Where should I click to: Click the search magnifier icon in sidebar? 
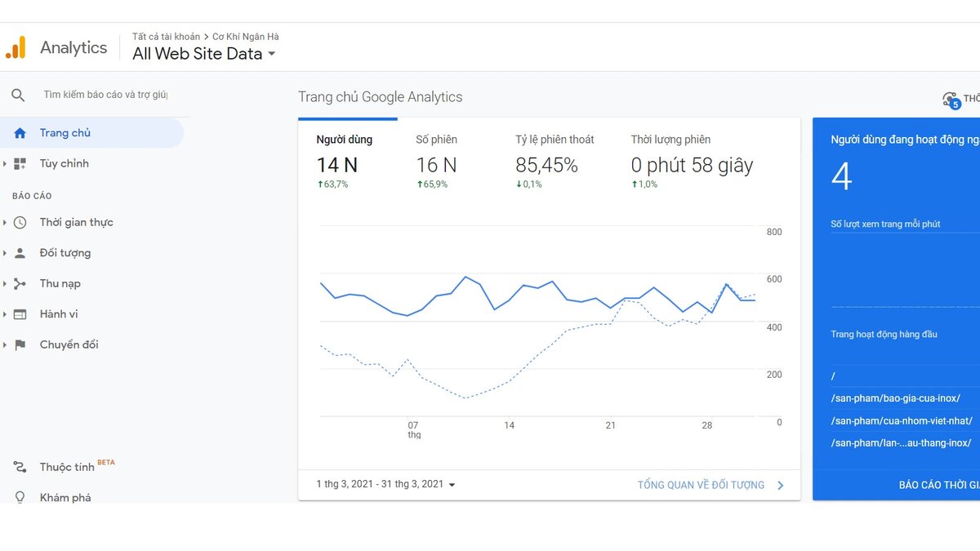tap(18, 96)
